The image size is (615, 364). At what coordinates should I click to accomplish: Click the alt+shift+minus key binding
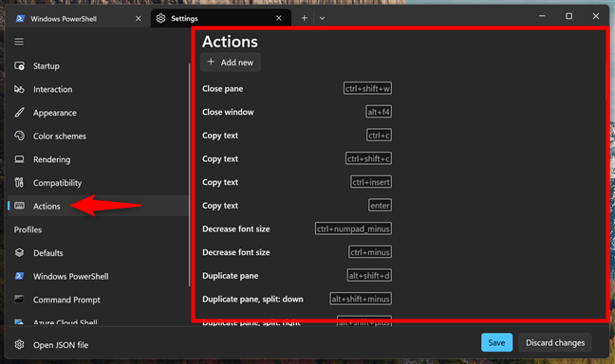click(x=361, y=299)
